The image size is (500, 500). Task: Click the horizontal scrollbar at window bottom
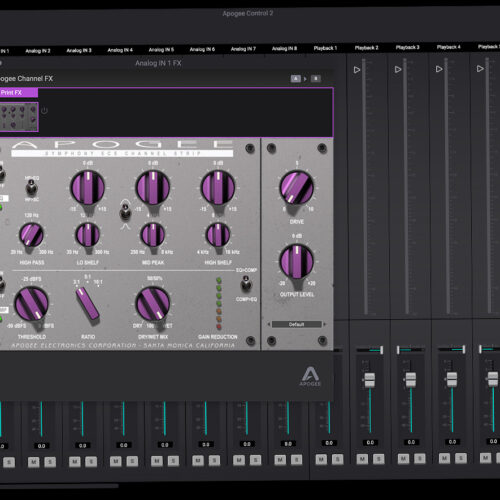[59, 486]
